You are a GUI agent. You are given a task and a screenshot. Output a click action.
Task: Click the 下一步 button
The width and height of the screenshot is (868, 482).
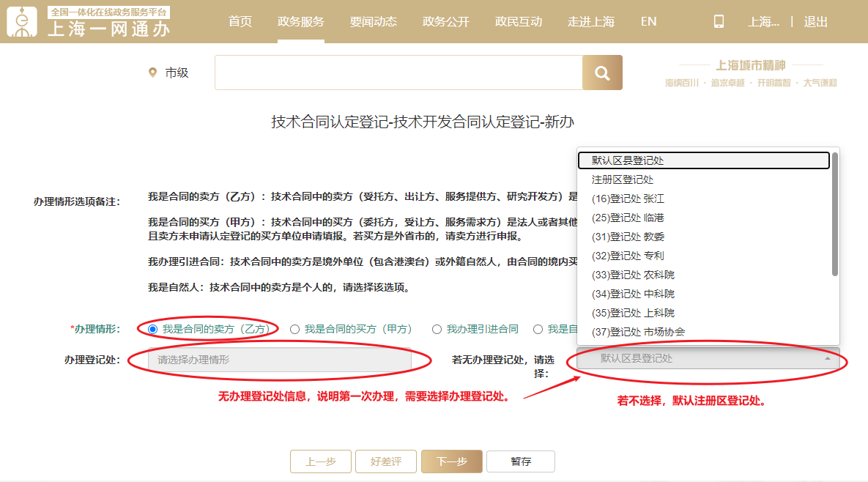(x=451, y=461)
